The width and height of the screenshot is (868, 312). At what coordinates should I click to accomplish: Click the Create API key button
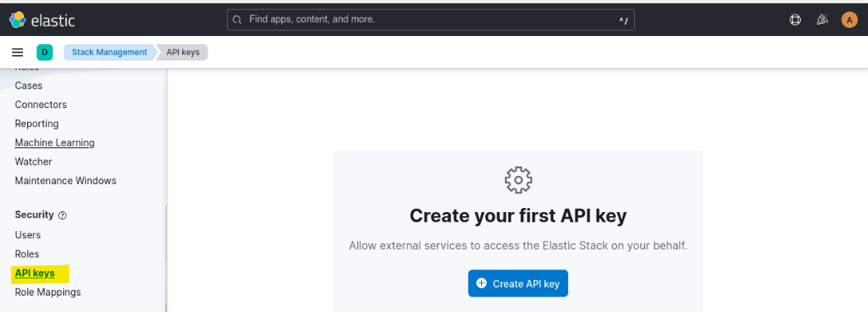[517, 283]
